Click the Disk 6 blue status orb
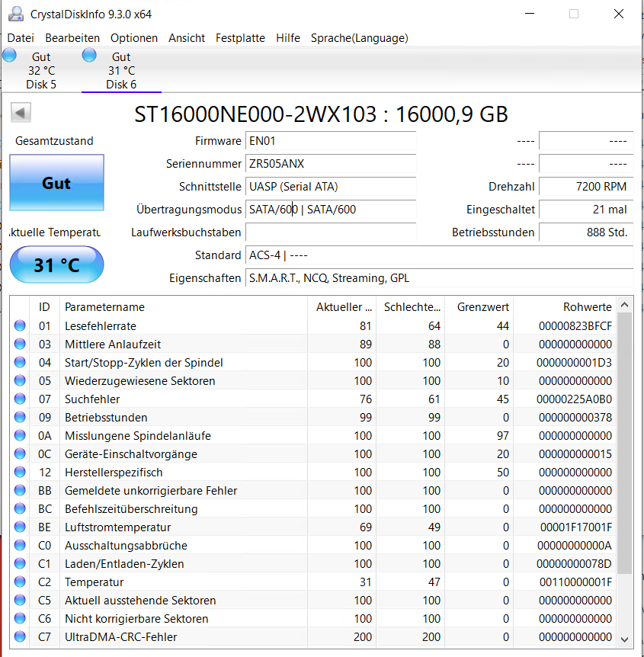644x657 pixels. click(x=89, y=56)
